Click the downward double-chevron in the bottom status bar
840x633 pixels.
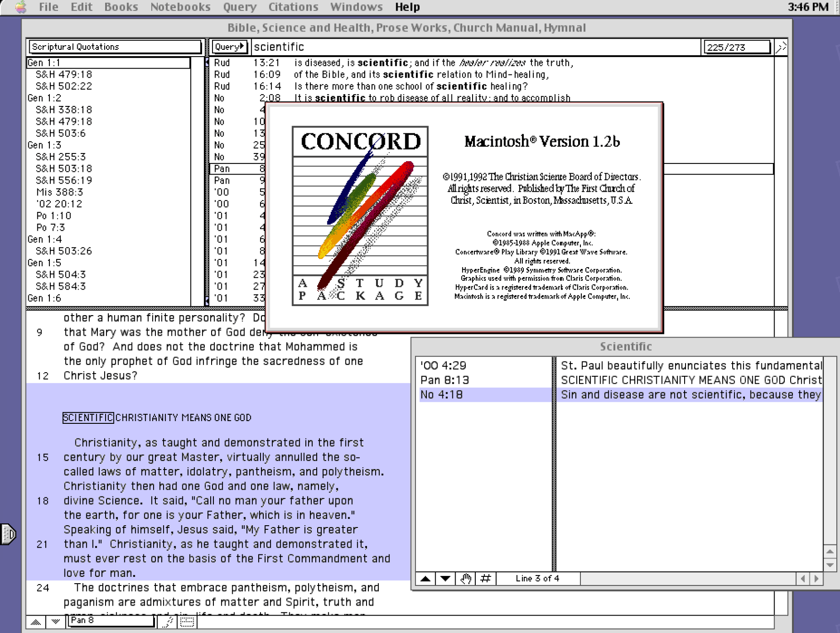[x=55, y=622]
